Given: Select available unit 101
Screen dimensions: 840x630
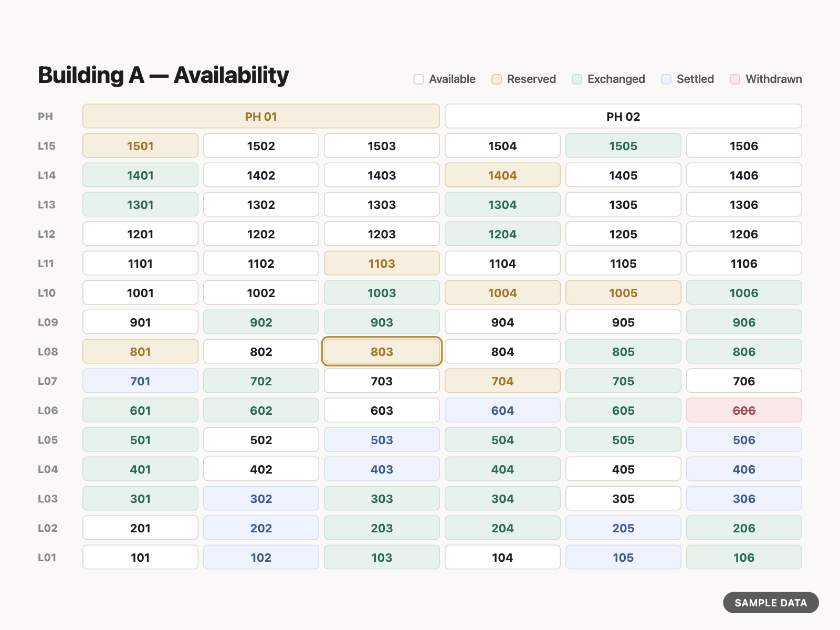Looking at the screenshot, I should click(x=140, y=557).
